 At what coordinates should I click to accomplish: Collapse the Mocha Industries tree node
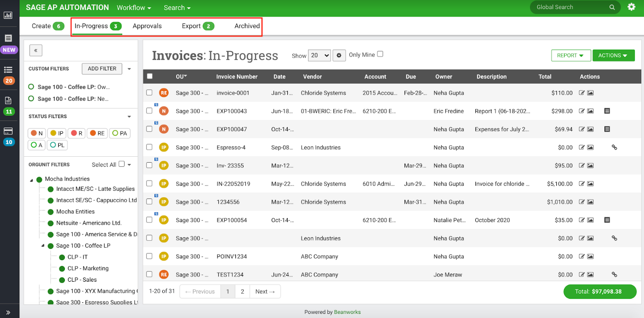point(32,180)
